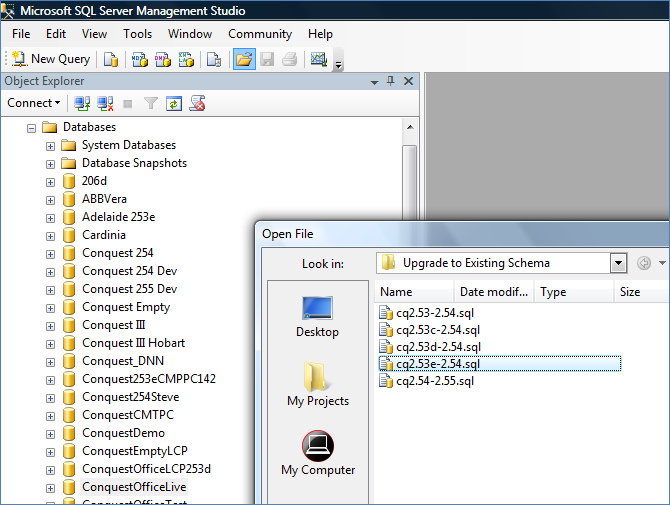Sort files by Type column header
Screen dimensions: 670x505
[x=574, y=292]
